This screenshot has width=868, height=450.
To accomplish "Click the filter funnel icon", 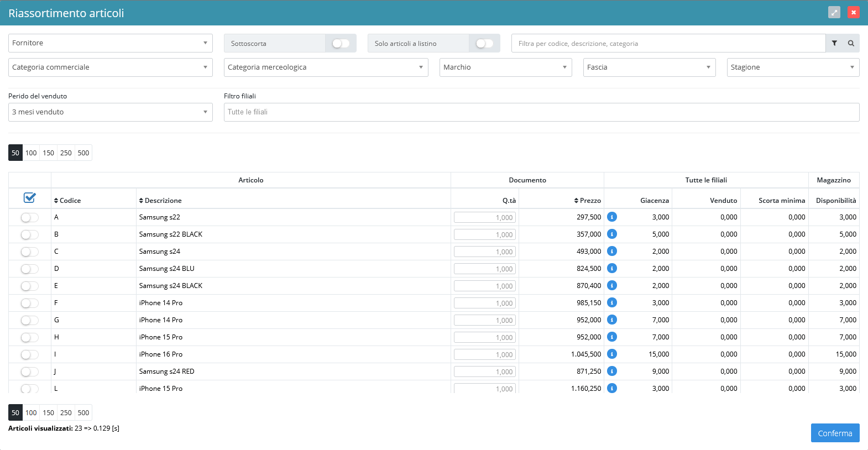I will click(x=834, y=43).
